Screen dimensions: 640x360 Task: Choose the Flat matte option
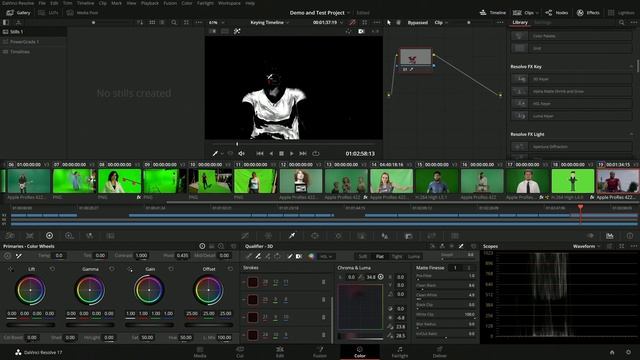(x=380, y=256)
